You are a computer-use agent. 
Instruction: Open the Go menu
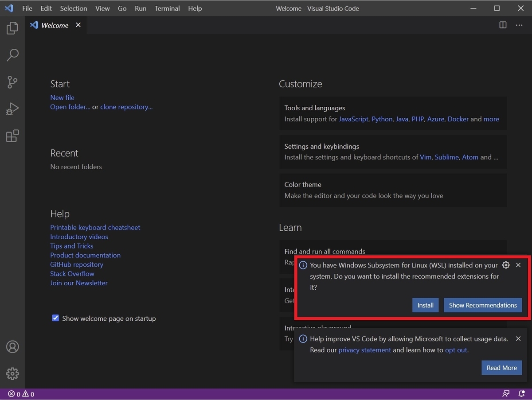[122, 8]
